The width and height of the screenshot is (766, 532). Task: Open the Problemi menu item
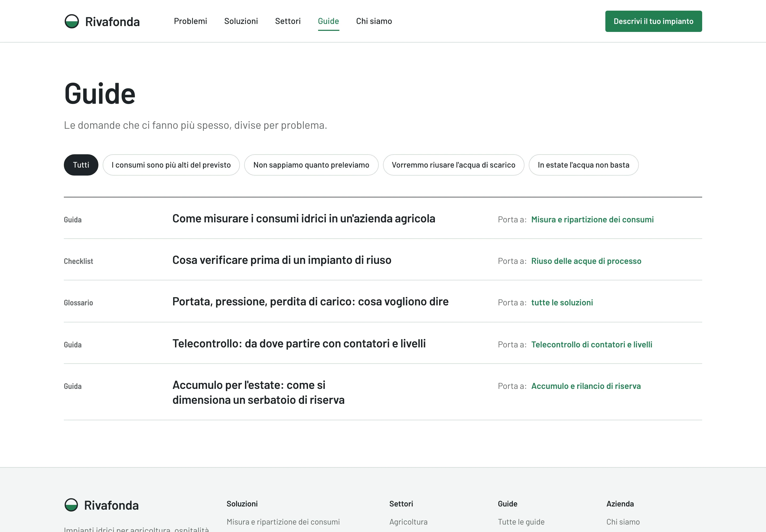coord(190,21)
